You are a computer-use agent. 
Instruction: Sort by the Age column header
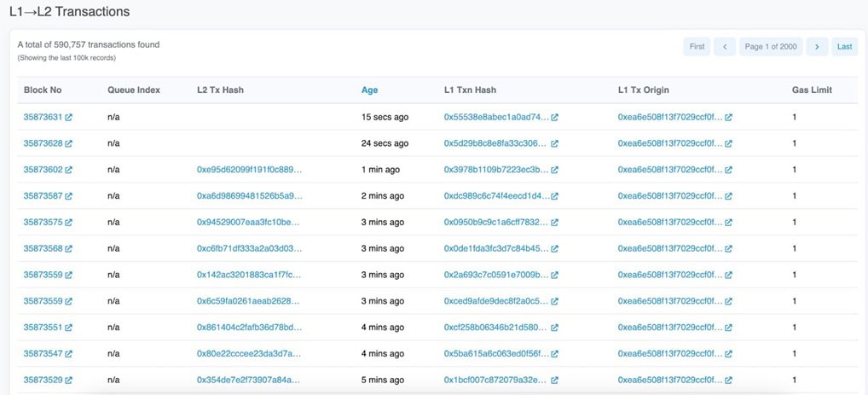369,90
